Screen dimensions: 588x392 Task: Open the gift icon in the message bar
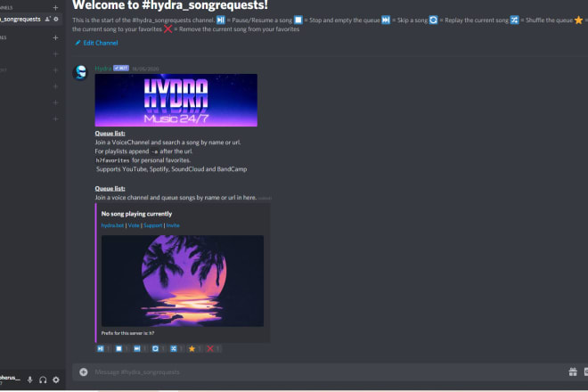click(573, 372)
